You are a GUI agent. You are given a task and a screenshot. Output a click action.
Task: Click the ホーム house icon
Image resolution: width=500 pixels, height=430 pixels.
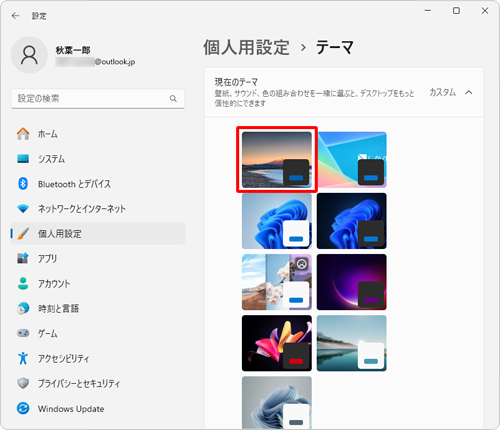pyautogui.click(x=23, y=134)
